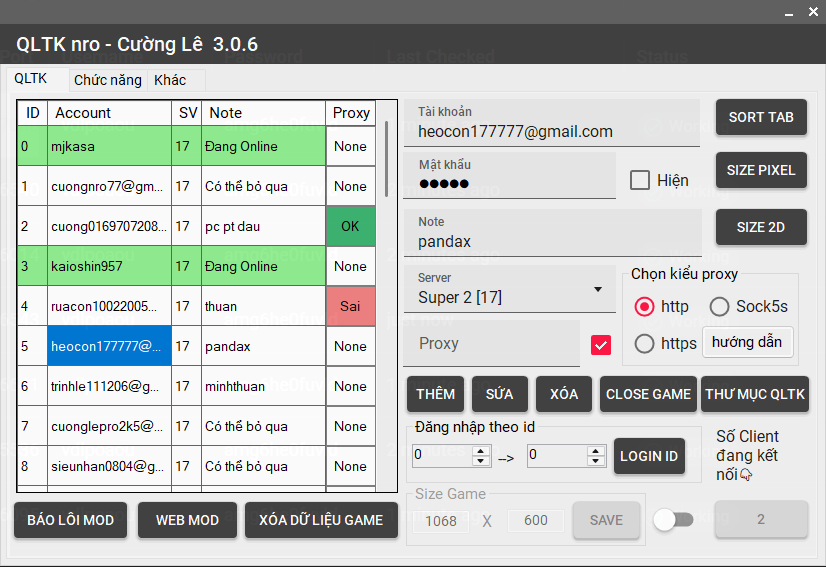Click the green OK proxy cell
This screenshot has width=826, height=567.
(x=351, y=226)
